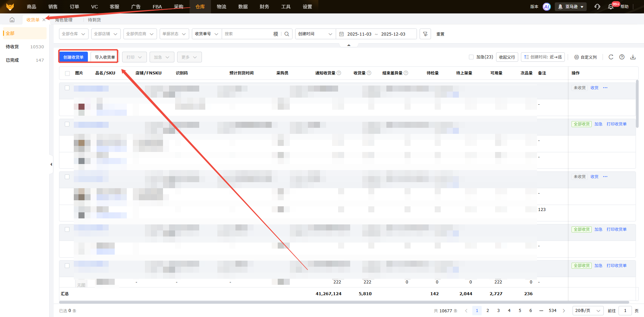Open the 收货单号 search type dropdown

(207, 34)
